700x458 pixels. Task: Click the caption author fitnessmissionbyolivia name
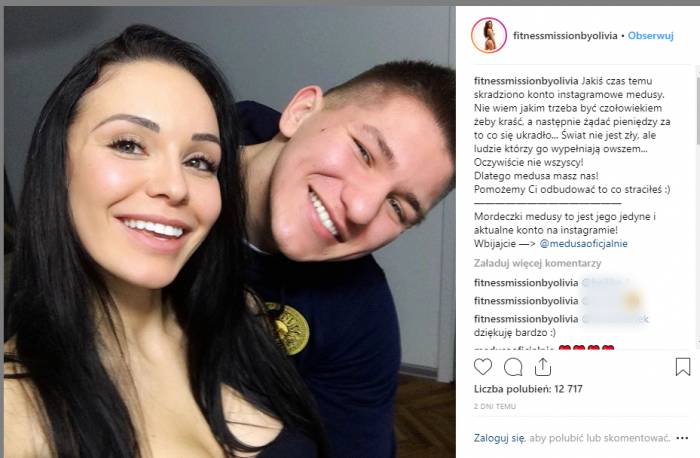[526, 81]
